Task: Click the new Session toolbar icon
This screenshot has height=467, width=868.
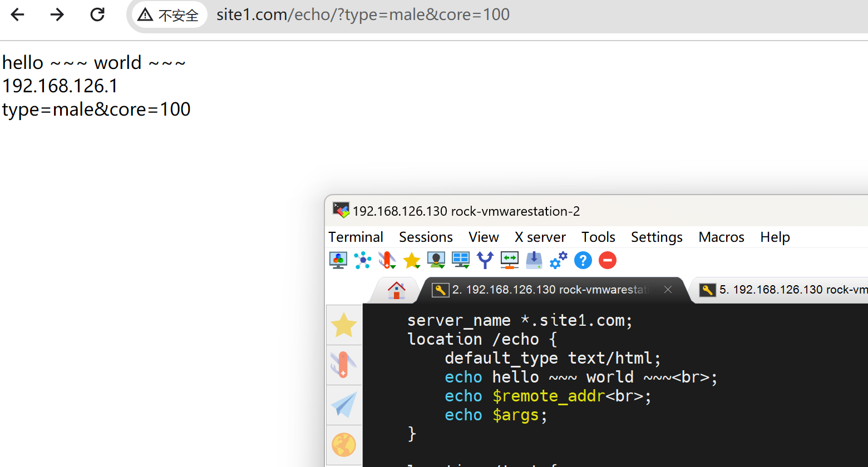Action: (x=338, y=260)
